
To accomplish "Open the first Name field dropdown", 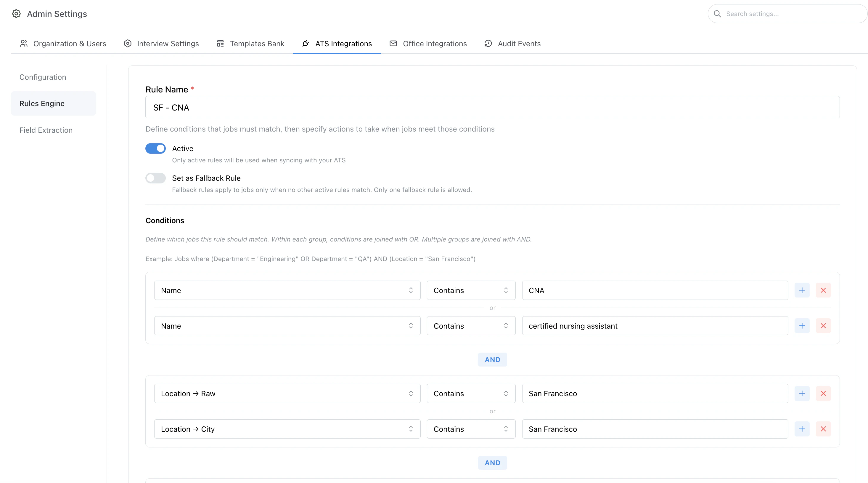I will tap(287, 290).
